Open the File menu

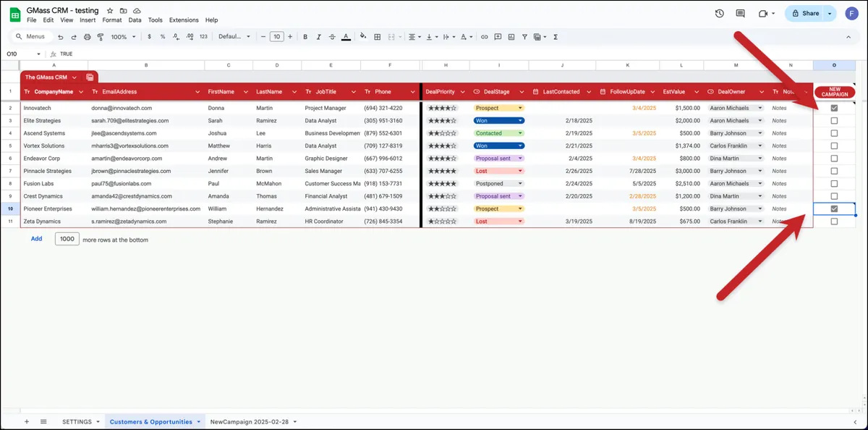tap(31, 20)
